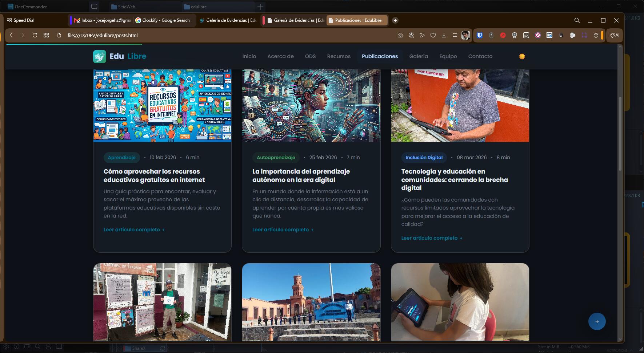The width and height of the screenshot is (644, 353).
Task: Click the Recursos Educativos Gratuitos illustration thumbnail
Action: point(162,106)
